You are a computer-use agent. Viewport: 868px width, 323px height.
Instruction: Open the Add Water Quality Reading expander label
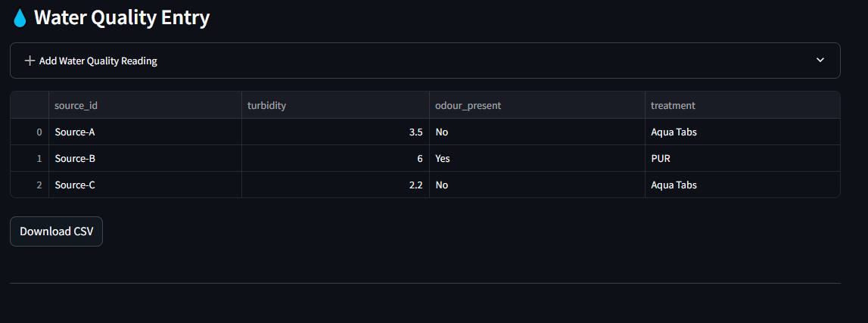(x=98, y=61)
